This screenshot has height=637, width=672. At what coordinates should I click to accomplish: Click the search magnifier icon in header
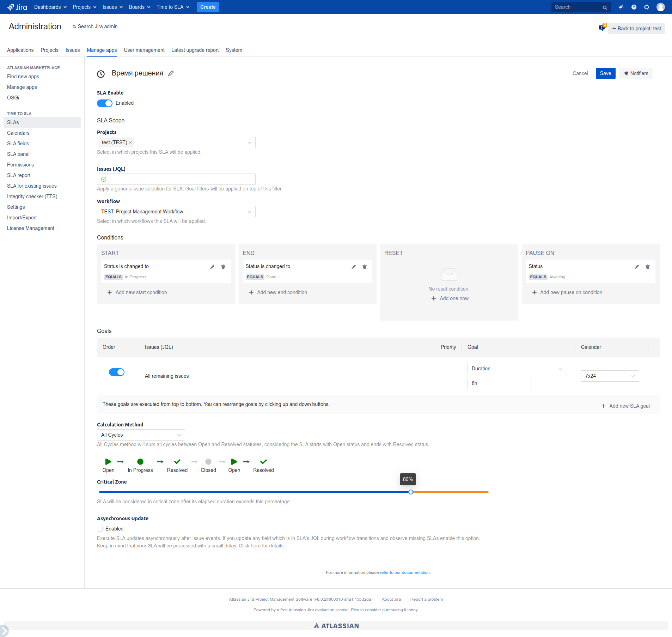tap(605, 7)
